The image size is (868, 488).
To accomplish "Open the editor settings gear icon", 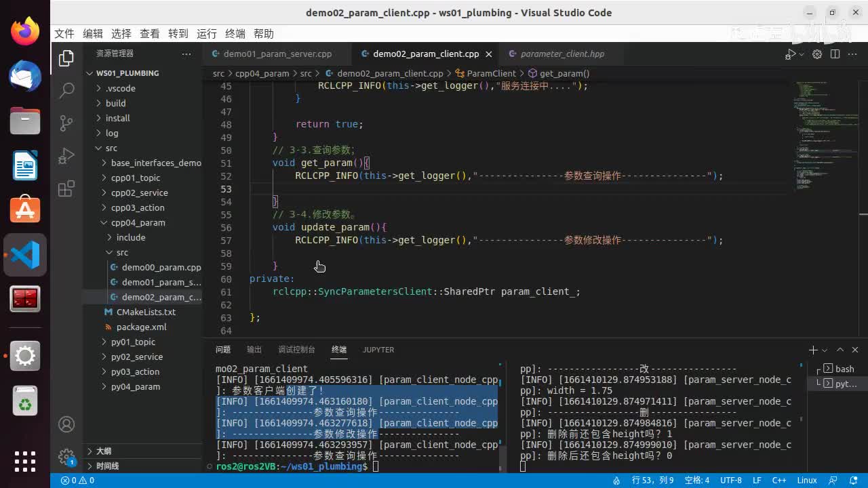I will click(817, 54).
